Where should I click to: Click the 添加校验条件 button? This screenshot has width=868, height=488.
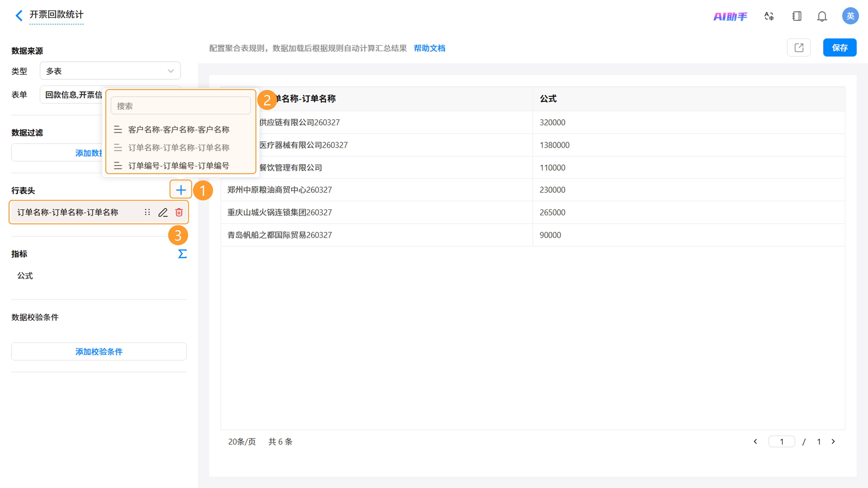pos(99,352)
